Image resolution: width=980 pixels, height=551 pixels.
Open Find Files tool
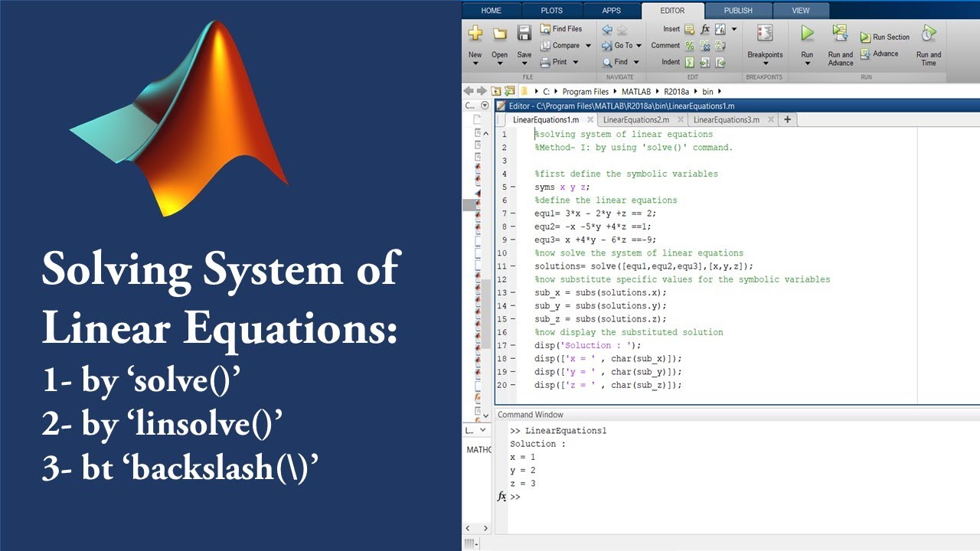pyautogui.click(x=561, y=29)
